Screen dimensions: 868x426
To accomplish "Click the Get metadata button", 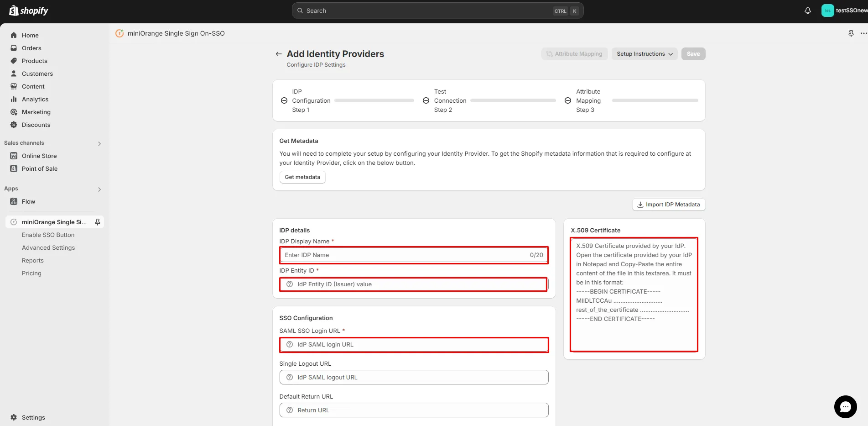I will 302,177.
